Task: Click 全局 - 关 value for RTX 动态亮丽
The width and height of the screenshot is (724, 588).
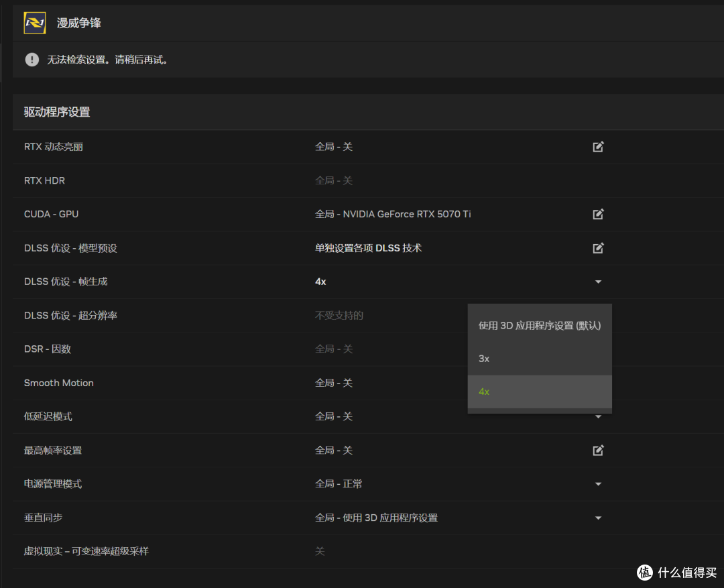Action: point(334,147)
